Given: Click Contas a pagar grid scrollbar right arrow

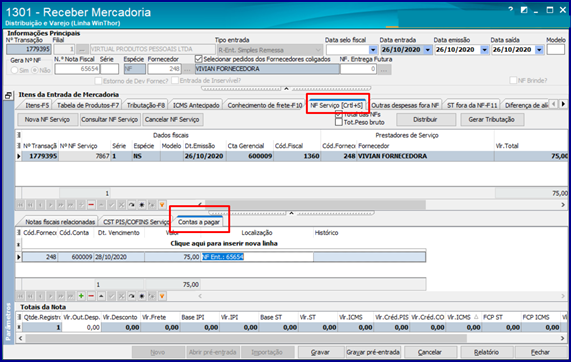Looking at the screenshot, I should pos(563,296).
